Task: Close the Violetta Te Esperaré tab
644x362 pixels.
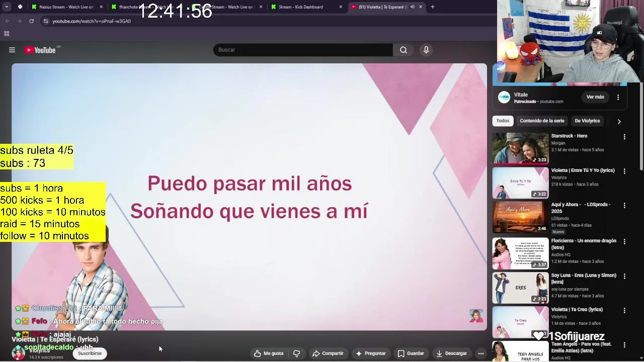Action: (x=421, y=7)
